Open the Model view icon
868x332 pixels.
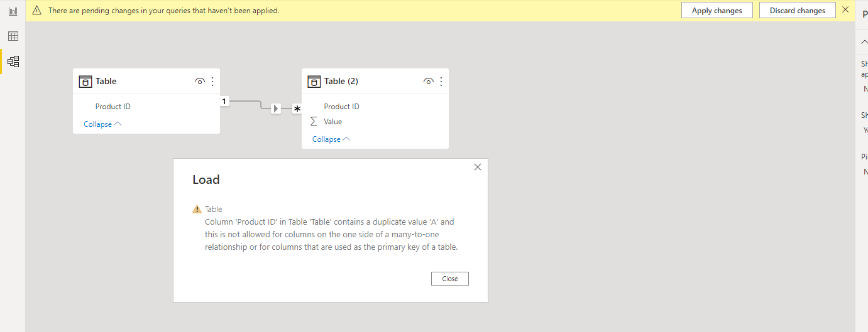13,62
